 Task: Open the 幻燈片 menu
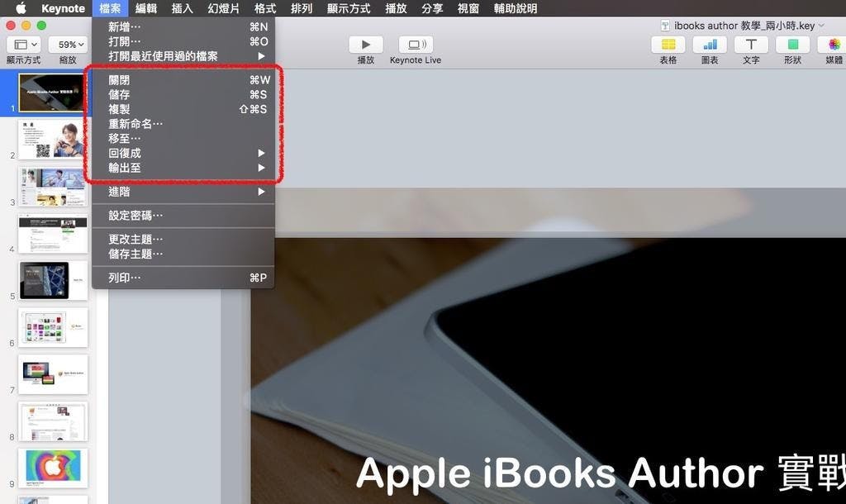[x=223, y=8]
